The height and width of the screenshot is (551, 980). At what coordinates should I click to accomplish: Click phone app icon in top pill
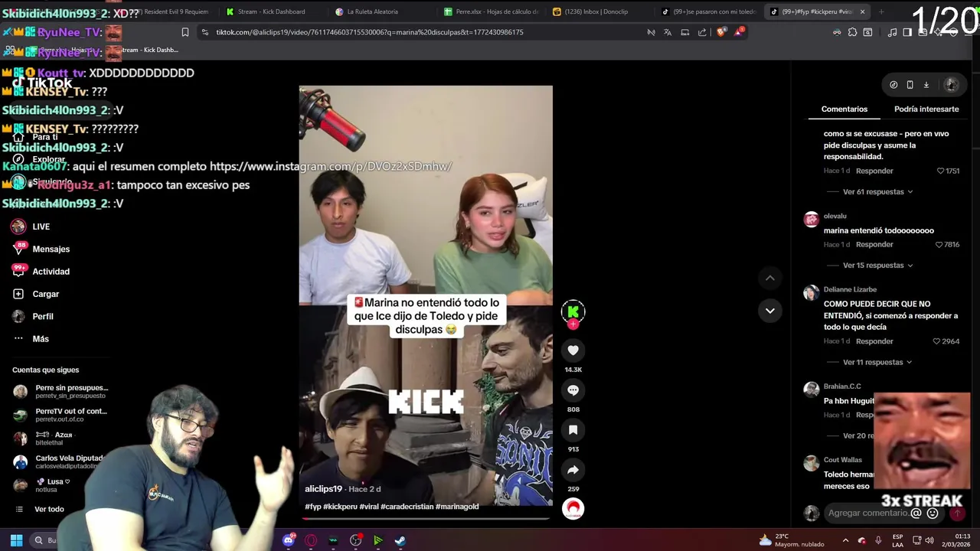pos(910,85)
